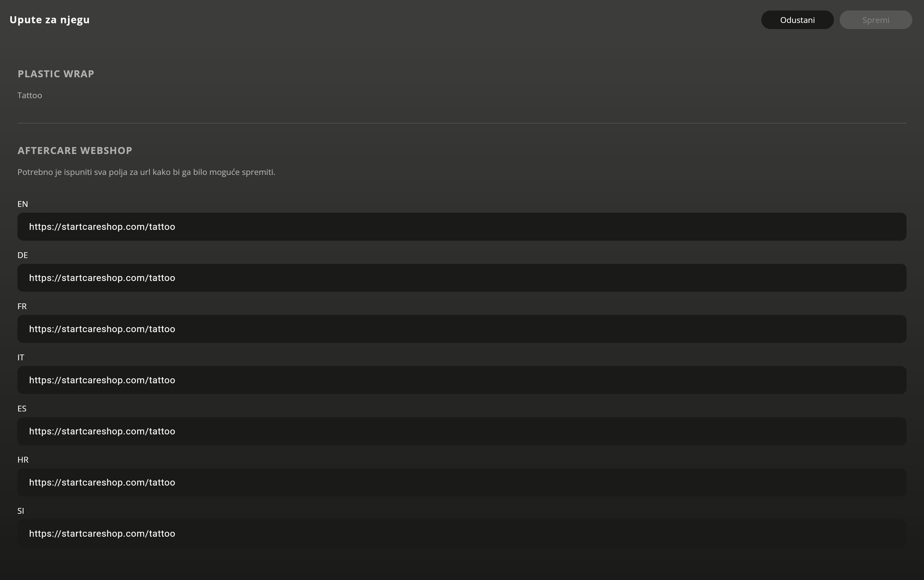The image size is (924, 580).
Task: Click the HR field label
Action: point(23,459)
